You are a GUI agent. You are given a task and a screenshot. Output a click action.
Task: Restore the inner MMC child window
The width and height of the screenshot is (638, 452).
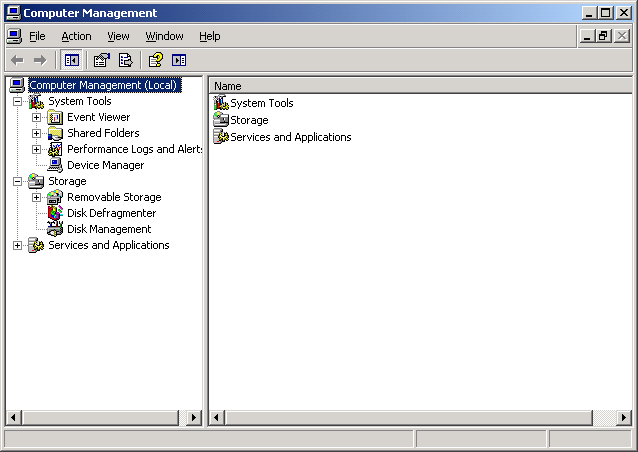603,36
